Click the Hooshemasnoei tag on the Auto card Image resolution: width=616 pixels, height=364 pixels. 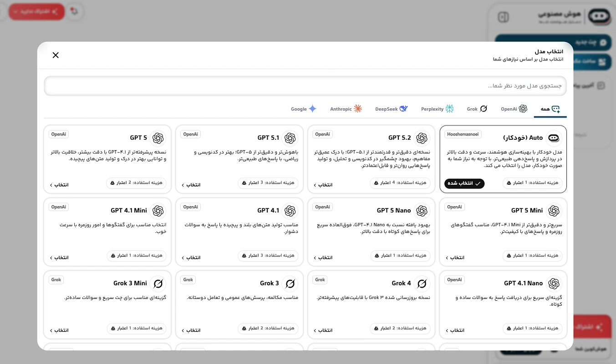pos(463,135)
